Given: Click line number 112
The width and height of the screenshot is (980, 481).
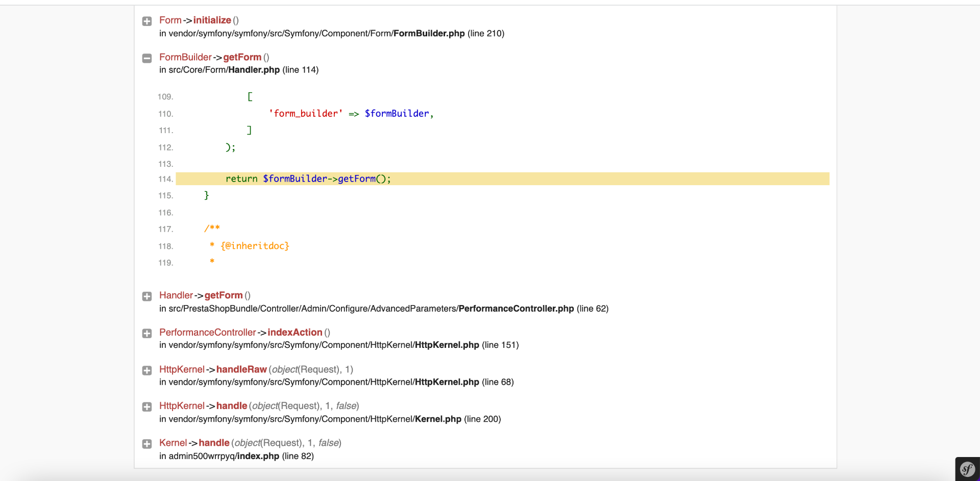Looking at the screenshot, I should click(x=165, y=147).
